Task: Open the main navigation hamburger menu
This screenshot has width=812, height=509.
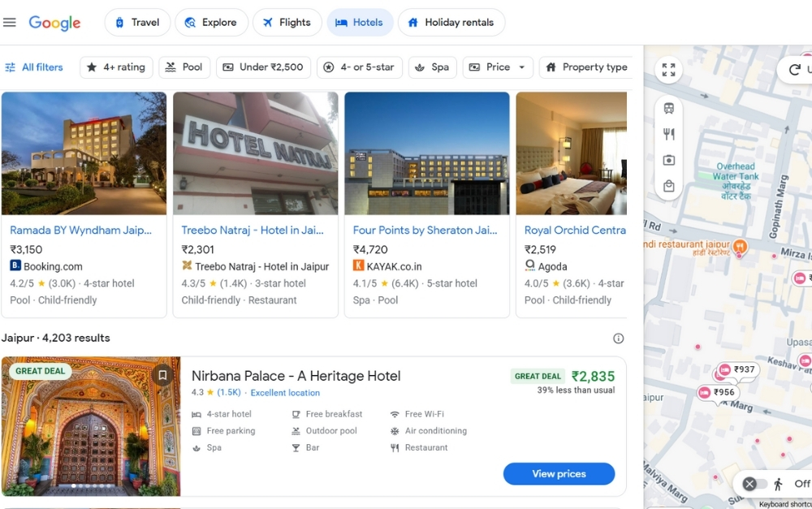Action: click(10, 22)
